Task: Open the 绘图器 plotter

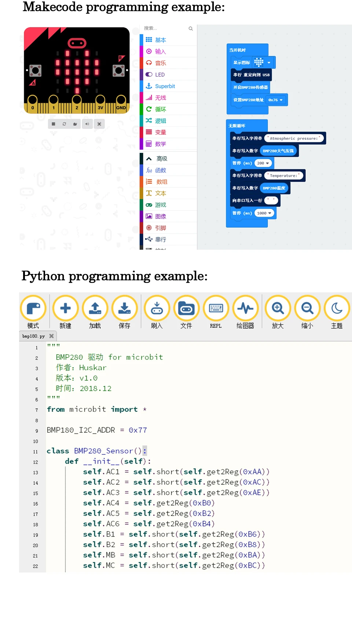Action: coord(245,308)
